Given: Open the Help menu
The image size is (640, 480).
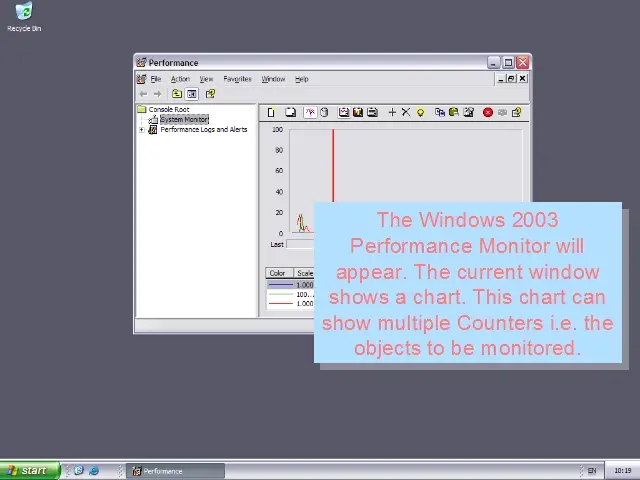Looking at the screenshot, I should coord(302,79).
